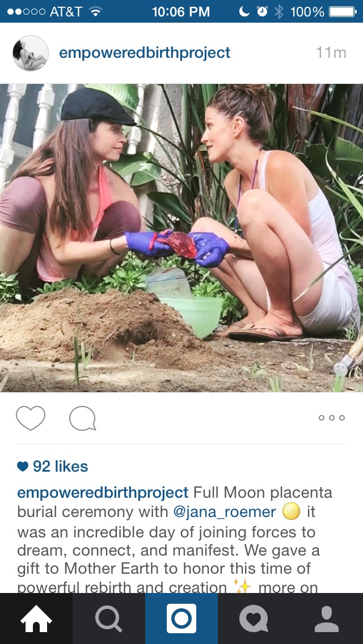This screenshot has width=363, height=644.
Task: Open the @jana_roemer mention link
Action: click(225, 512)
